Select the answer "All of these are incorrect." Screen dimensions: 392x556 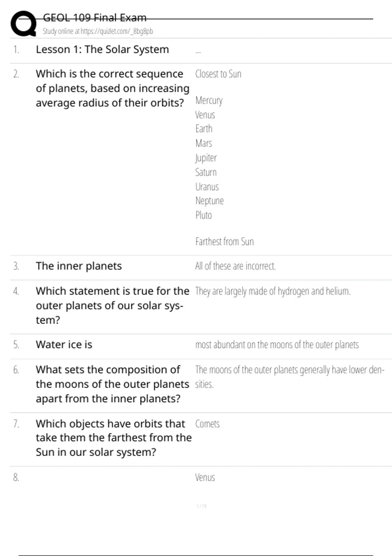pos(235,266)
